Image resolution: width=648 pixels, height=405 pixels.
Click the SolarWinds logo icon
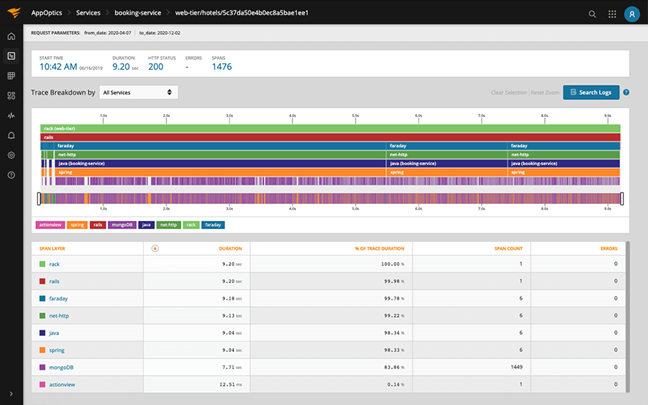point(14,13)
